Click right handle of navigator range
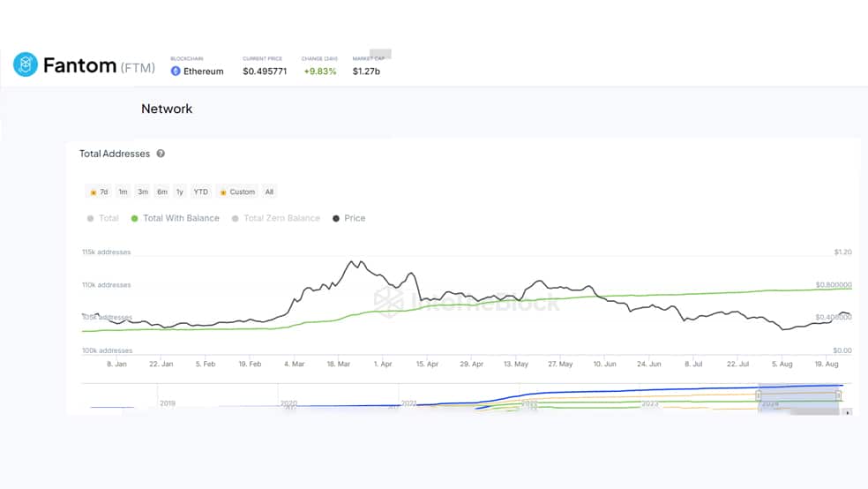The width and height of the screenshot is (868, 489). pyautogui.click(x=838, y=395)
